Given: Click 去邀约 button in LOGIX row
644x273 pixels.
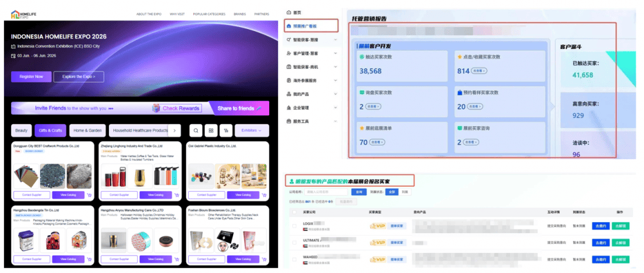Looking at the screenshot, I should point(600,226).
